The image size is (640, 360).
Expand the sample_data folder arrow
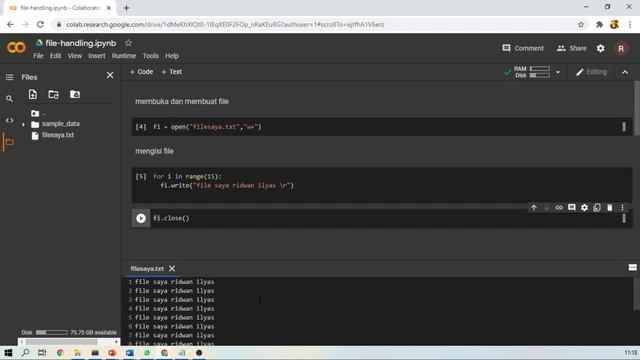(x=23, y=124)
